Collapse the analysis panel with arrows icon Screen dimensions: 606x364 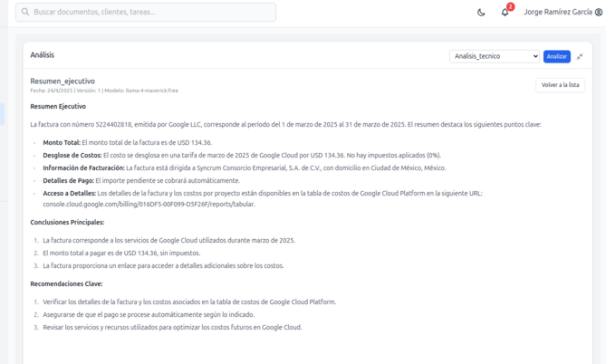[580, 57]
